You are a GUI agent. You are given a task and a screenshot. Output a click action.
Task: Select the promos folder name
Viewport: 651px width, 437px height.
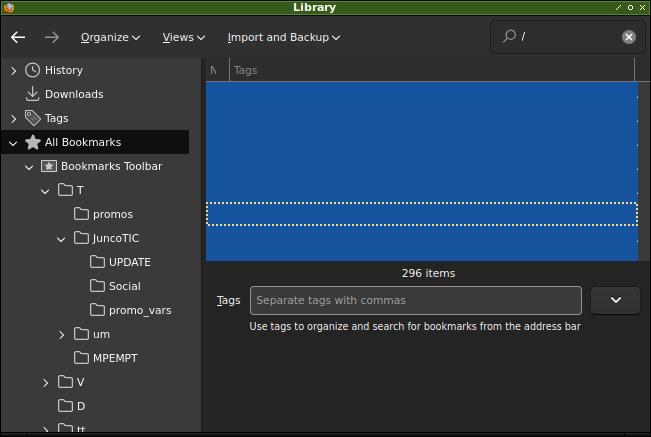point(113,214)
